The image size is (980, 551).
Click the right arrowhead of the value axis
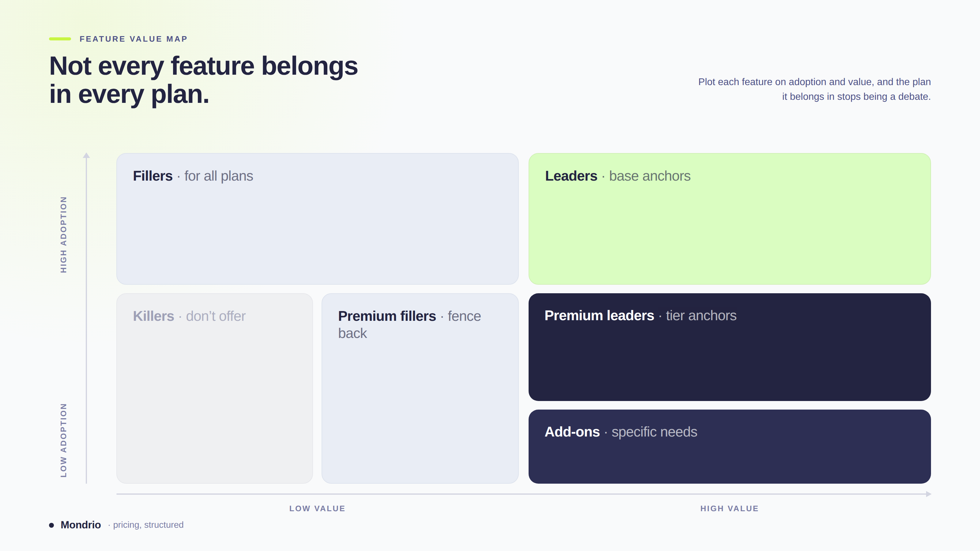coord(929,494)
